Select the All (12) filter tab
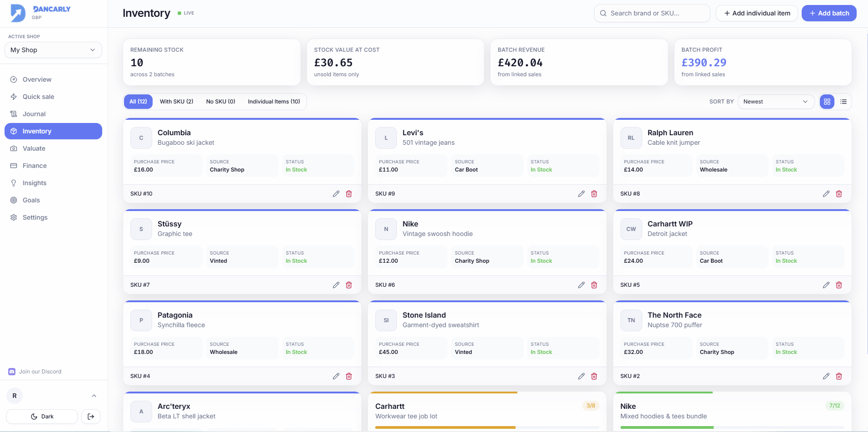 pyautogui.click(x=138, y=102)
